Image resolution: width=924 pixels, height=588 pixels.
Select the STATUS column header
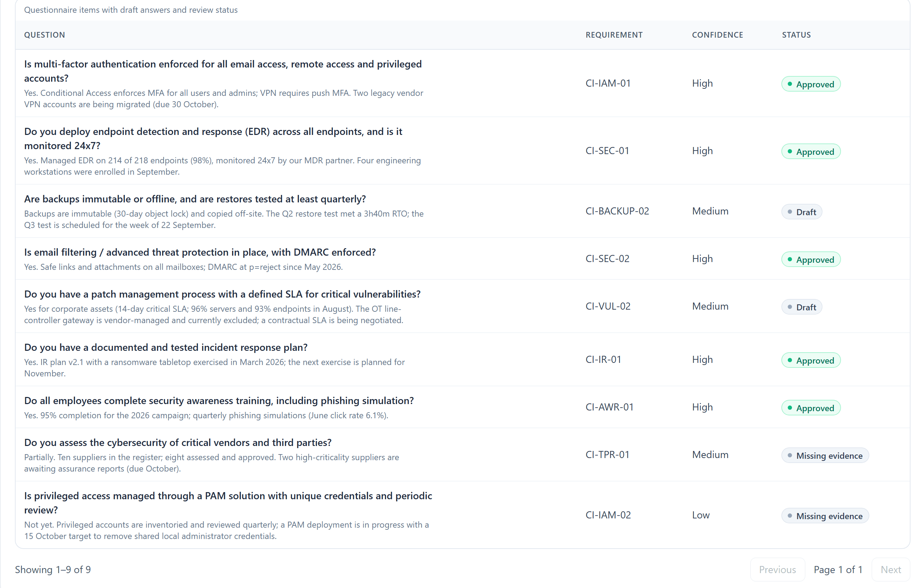pos(796,35)
